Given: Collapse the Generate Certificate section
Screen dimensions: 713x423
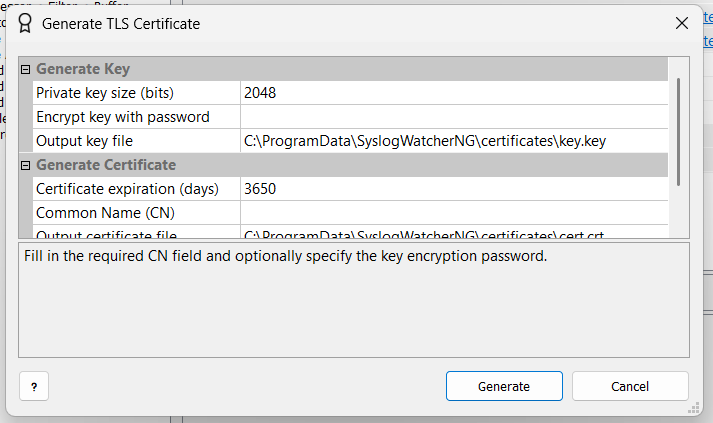Looking at the screenshot, I should point(25,165).
